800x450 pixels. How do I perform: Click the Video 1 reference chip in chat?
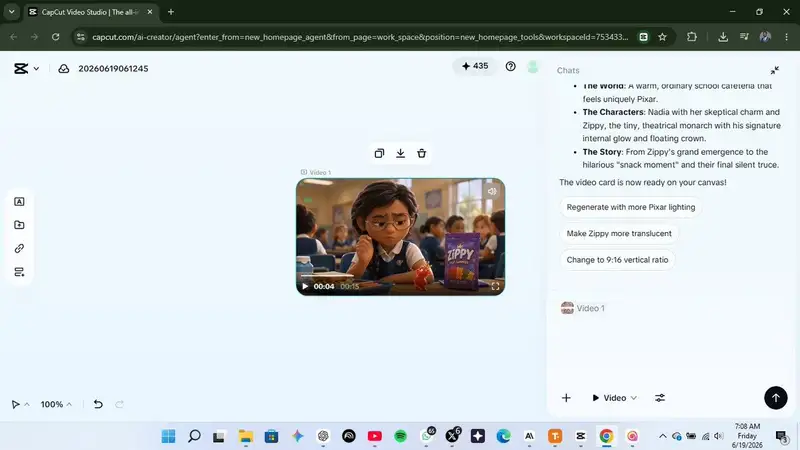583,308
